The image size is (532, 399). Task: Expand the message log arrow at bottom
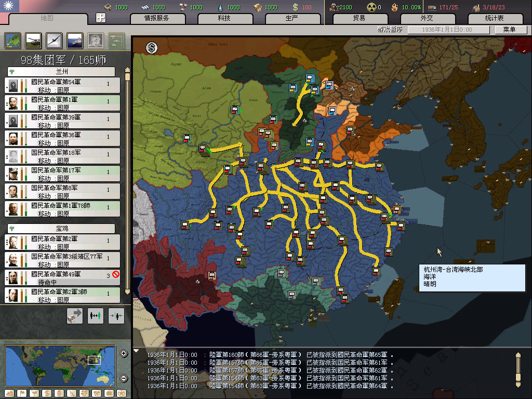coord(137,351)
